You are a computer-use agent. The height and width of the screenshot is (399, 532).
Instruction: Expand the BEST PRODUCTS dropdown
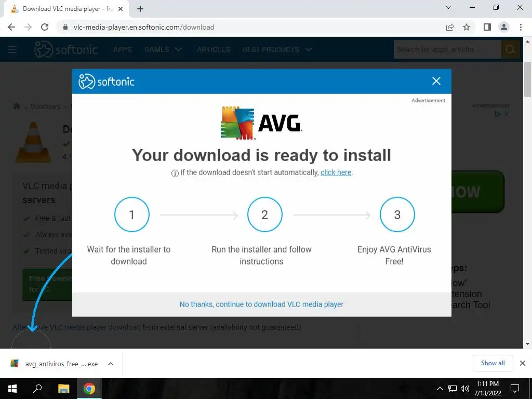(x=277, y=49)
